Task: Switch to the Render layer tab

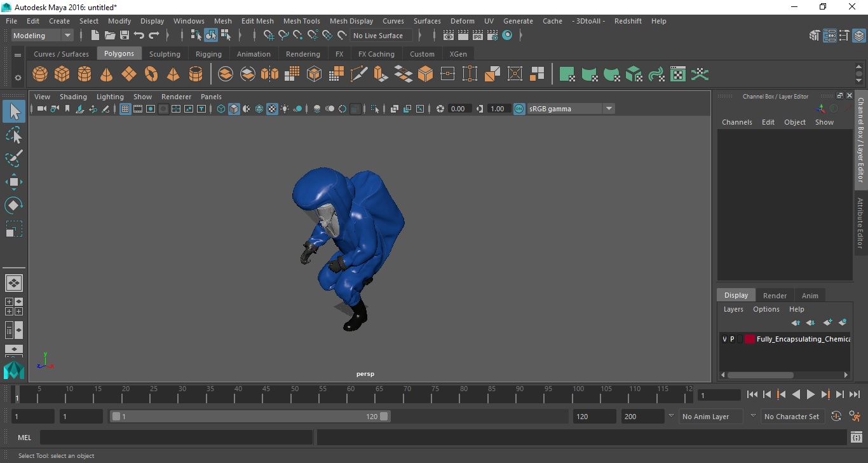Action: pos(775,296)
